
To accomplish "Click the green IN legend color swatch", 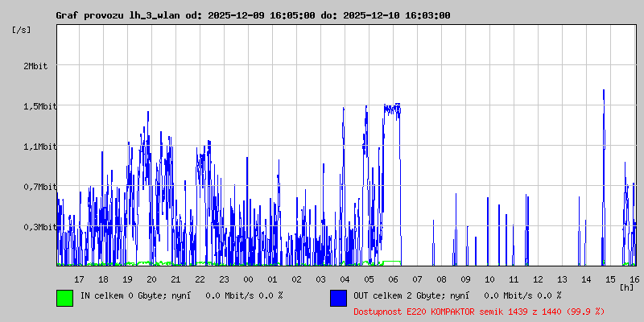I will tap(65, 298).
